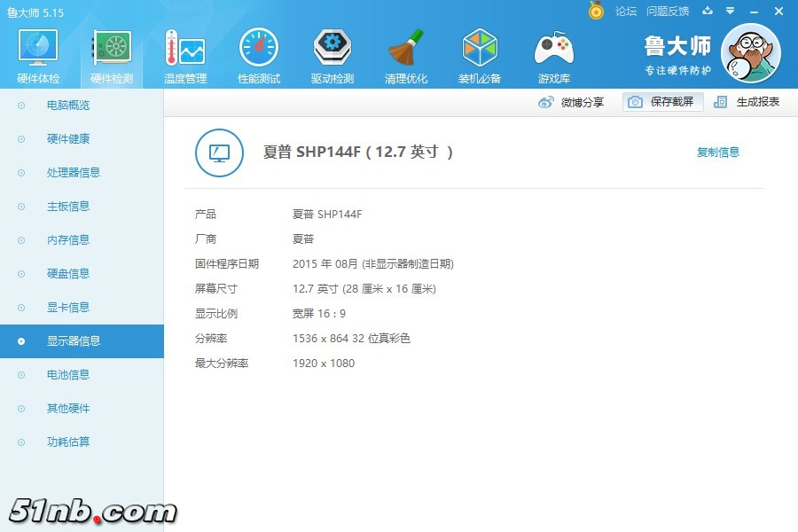Open the 装机必备 software library
798x532 pixels.
(x=480, y=53)
